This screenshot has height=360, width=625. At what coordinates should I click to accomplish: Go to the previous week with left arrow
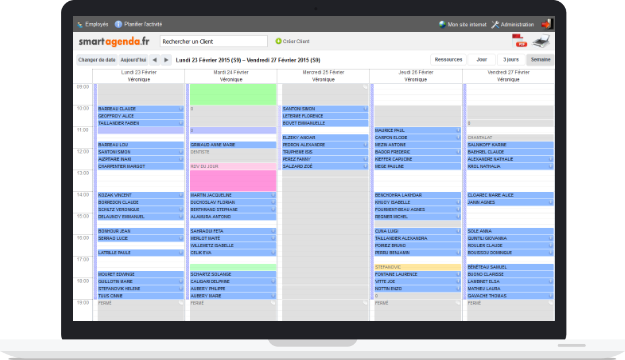click(155, 60)
